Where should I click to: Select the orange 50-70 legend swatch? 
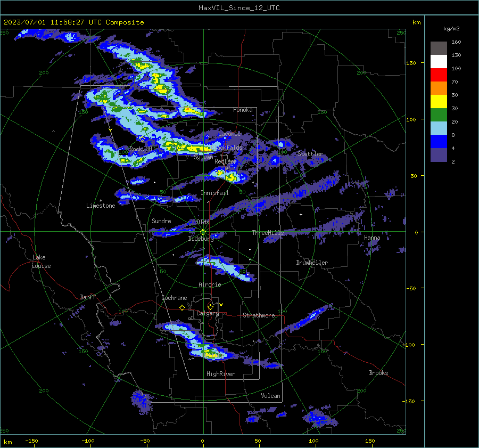[439, 88]
